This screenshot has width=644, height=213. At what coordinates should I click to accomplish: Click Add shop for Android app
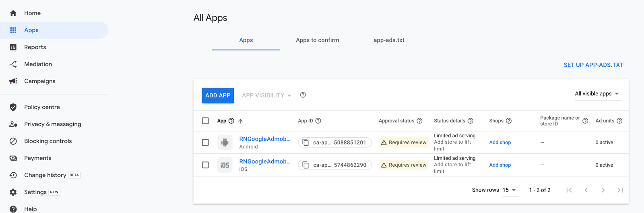click(500, 143)
